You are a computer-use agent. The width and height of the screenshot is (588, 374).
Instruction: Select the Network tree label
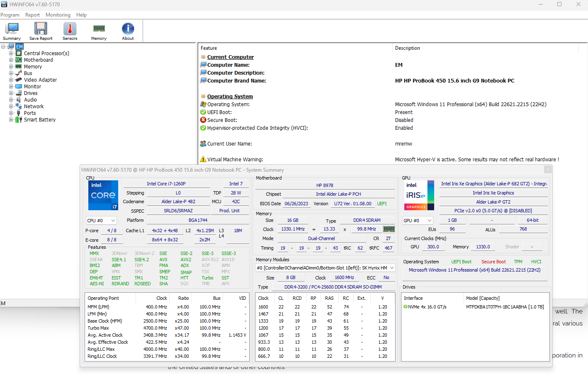[34, 107]
